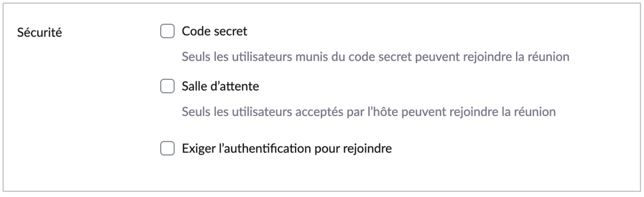Toggle the Salle d'attente checkbox
Viewport: 644px width, 197px height.
[x=167, y=86]
